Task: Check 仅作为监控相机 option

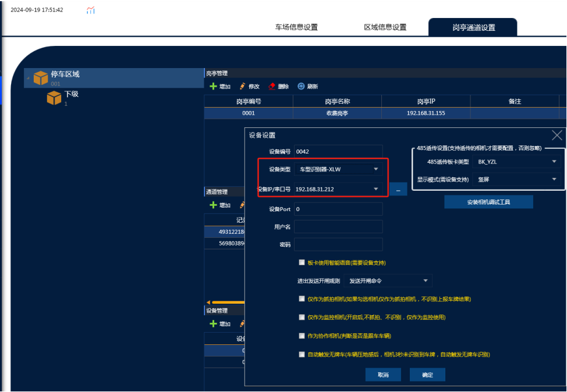Action: pyautogui.click(x=302, y=317)
